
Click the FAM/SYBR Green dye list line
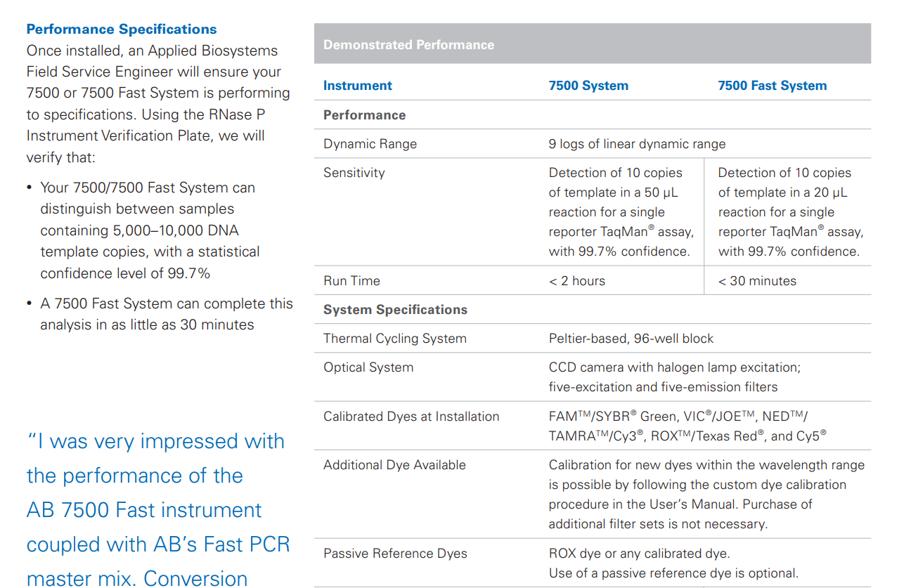click(x=678, y=416)
